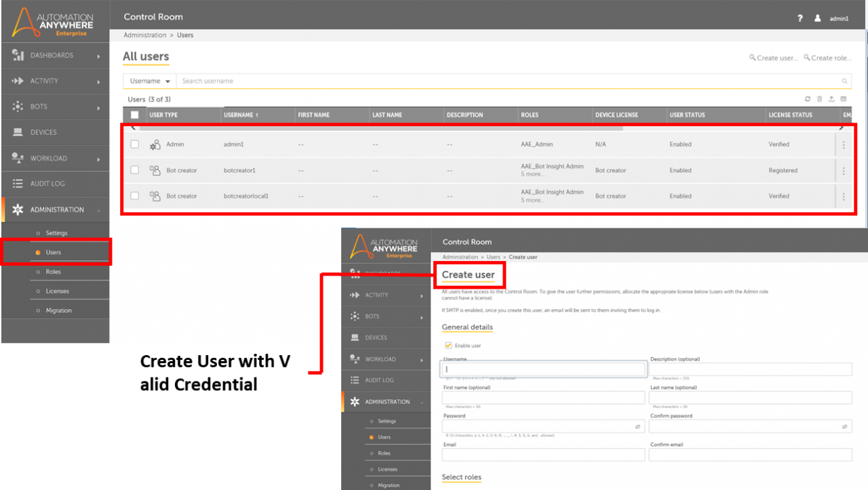The height and width of the screenshot is (490, 868).
Task: Toggle visibility in the Confirm password field
Action: point(844,427)
